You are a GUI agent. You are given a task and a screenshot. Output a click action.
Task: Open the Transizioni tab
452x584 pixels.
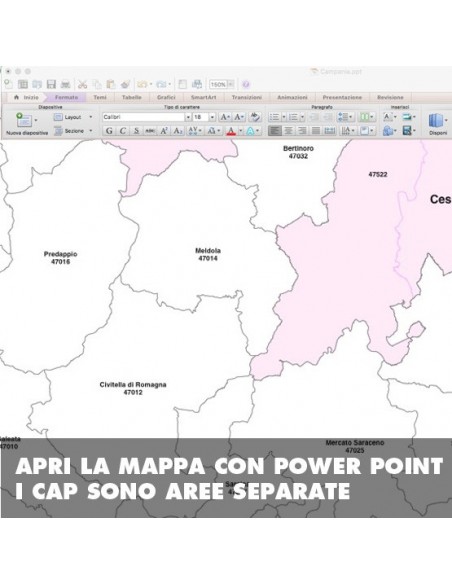(x=246, y=97)
